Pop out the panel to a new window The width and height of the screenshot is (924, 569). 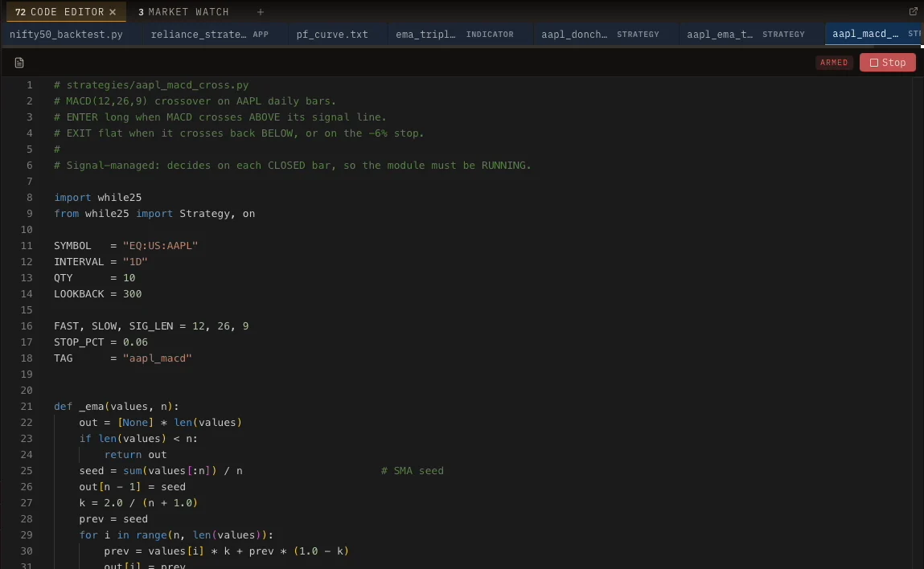coord(913,11)
